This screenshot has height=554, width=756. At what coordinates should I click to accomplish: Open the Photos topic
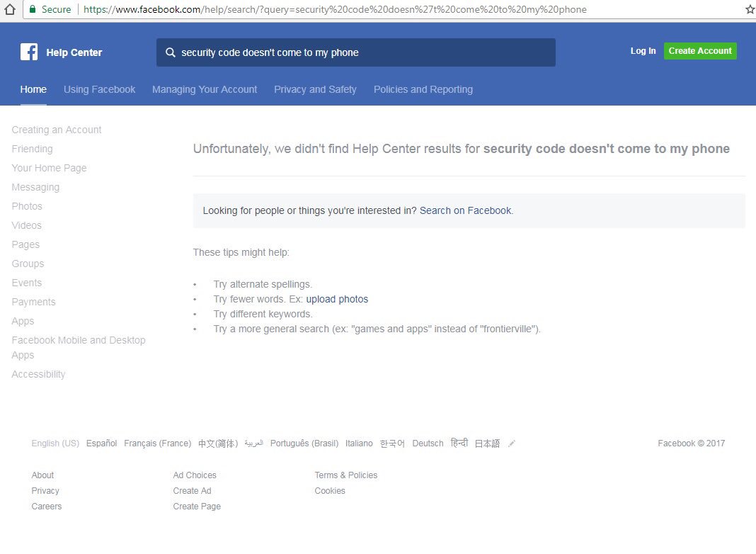(x=27, y=206)
